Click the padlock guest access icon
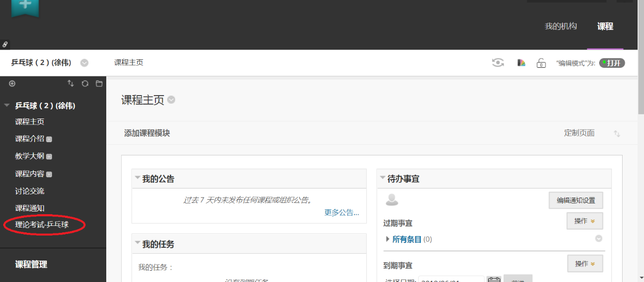Image resolution: width=644 pixels, height=282 pixels. pos(541,63)
